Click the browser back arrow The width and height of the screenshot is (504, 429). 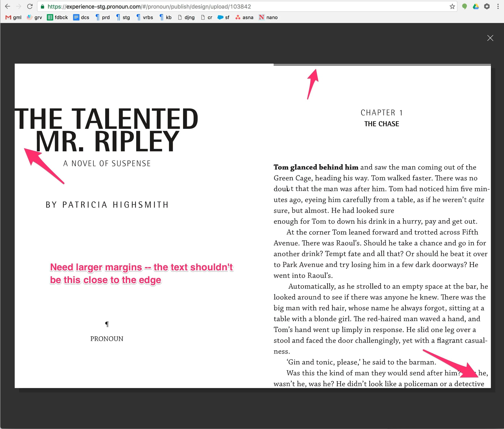[7, 6]
